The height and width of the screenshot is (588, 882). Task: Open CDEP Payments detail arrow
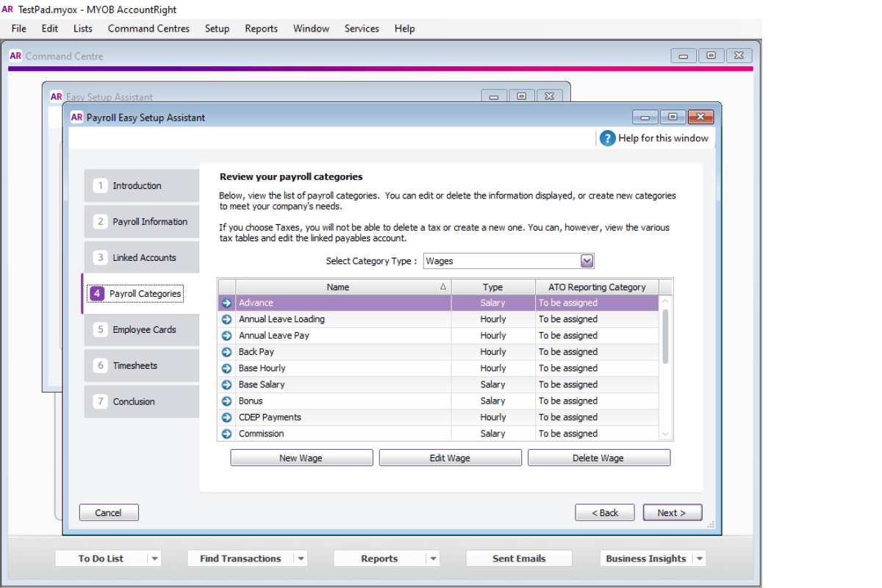click(226, 417)
